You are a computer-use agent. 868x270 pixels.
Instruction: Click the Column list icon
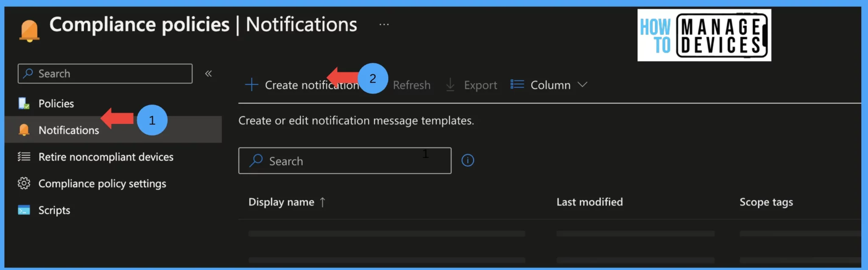tap(517, 84)
